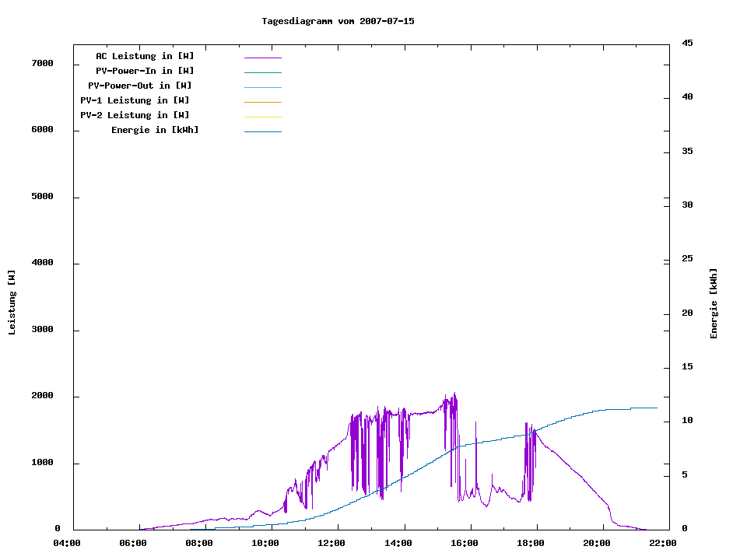Click the left axis title Leistung [W]
The height and width of the screenshot is (560, 747).
coord(12,303)
